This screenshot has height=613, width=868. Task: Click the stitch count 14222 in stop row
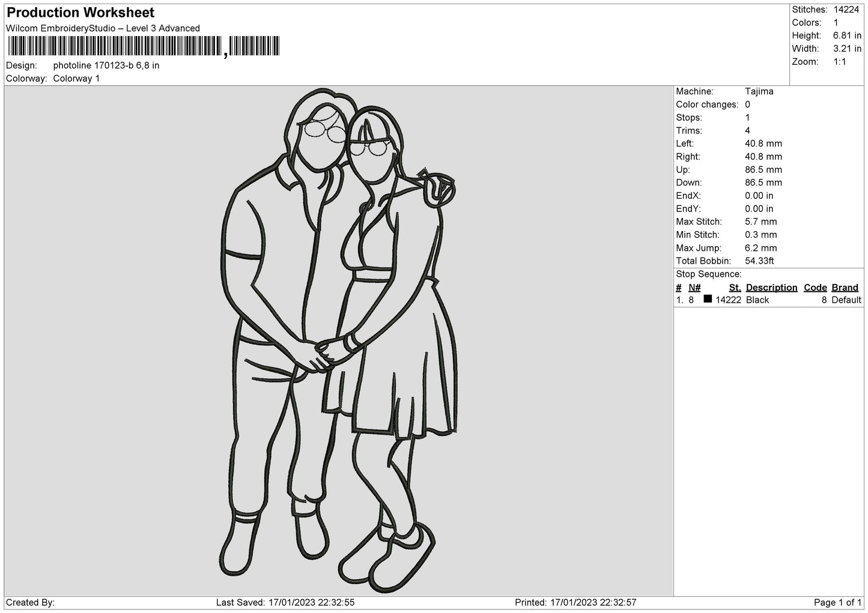click(x=728, y=300)
